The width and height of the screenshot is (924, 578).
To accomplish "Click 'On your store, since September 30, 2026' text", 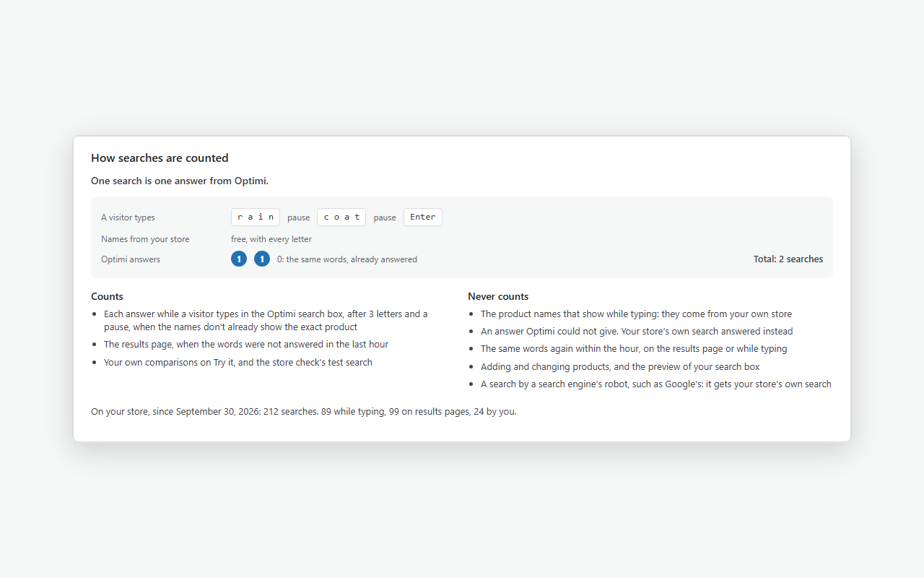I will [175, 412].
